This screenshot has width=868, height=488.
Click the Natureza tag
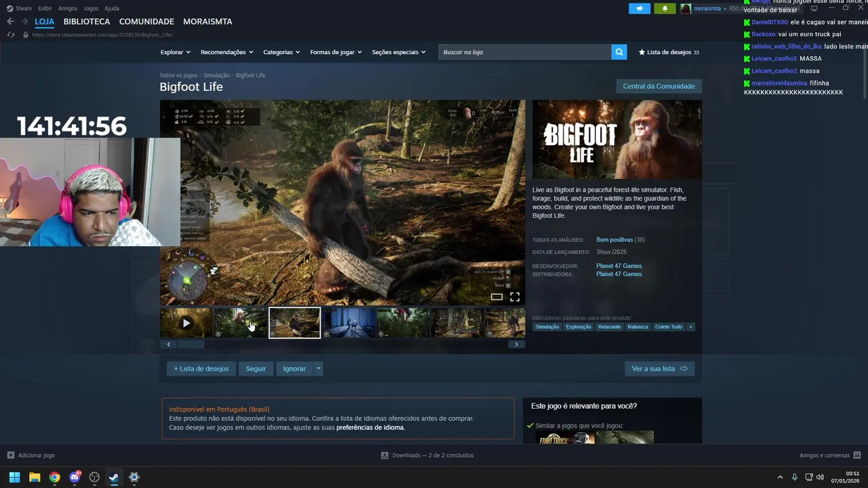[x=637, y=327]
